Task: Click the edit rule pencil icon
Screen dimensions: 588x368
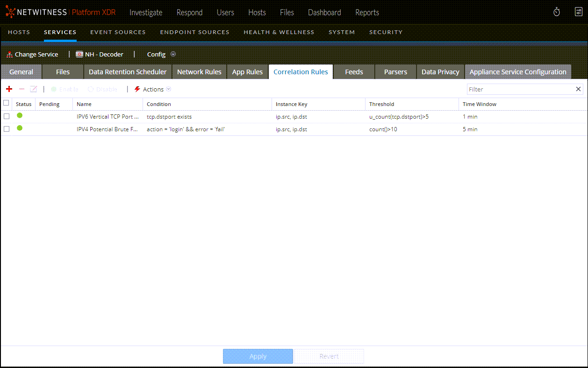Action: pyautogui.click(x=33, y=89)
